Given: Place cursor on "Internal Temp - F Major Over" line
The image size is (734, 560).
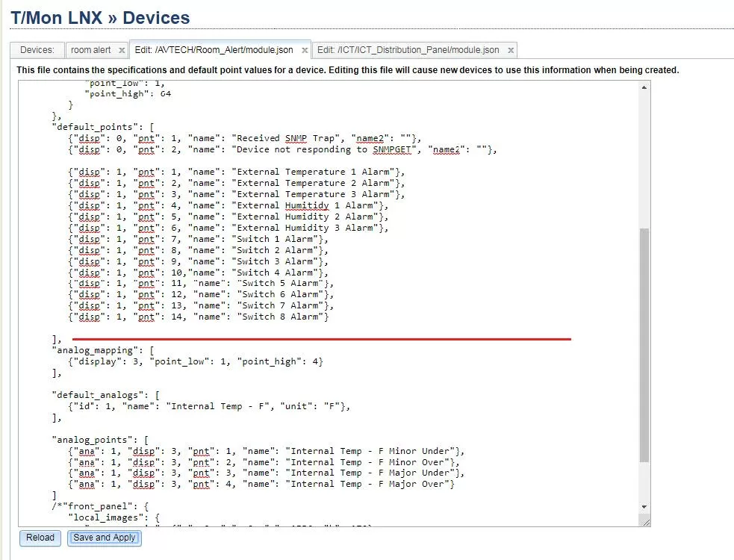Looking at the screenshot, I should (371, 484).
